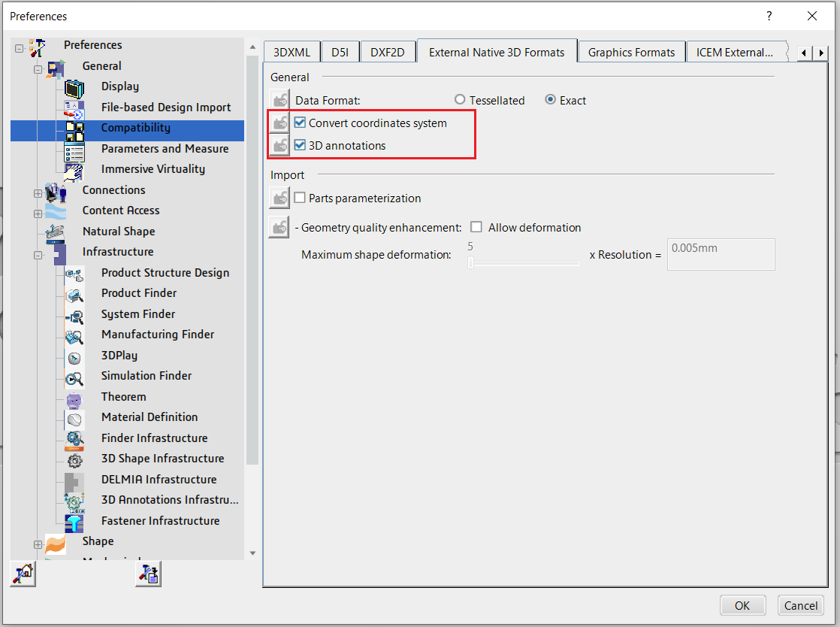Click the Product Finder icon
The image size is (840, 627).
point(74,295)
